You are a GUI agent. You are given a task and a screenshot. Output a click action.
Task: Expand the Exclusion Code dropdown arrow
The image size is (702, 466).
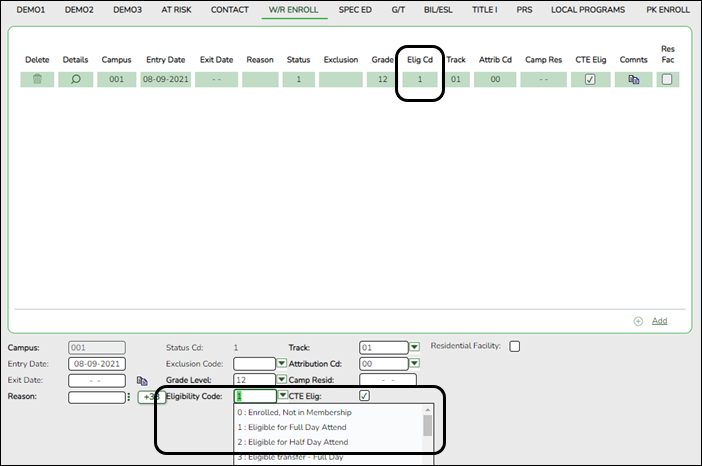pos(281,363)
